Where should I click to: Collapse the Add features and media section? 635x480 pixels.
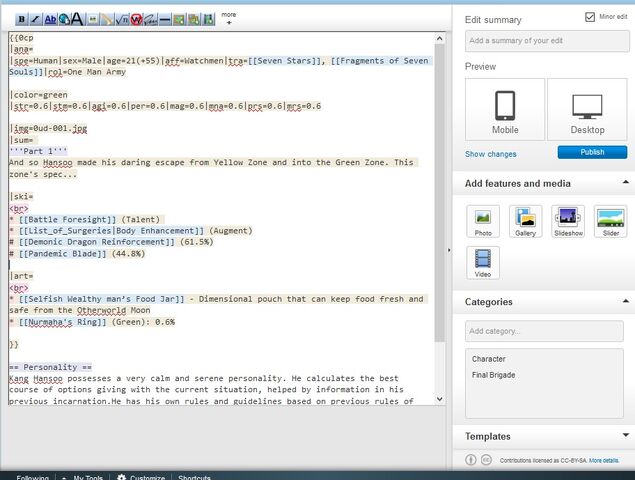tap(626, 182)
